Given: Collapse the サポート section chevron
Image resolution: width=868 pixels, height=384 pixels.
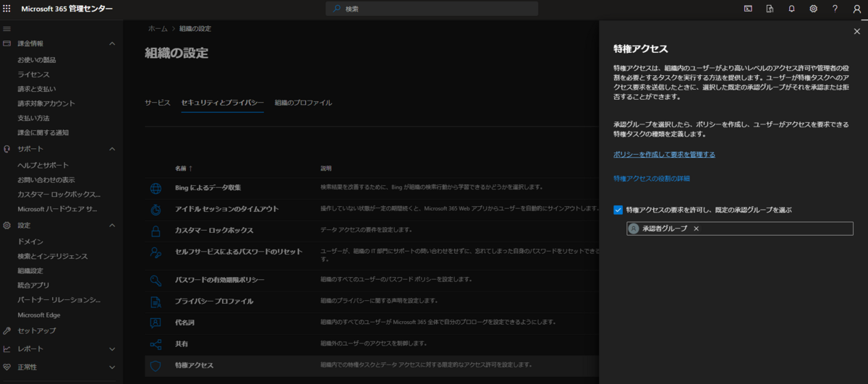Looking at the screenshot, I should pos(112,149).
